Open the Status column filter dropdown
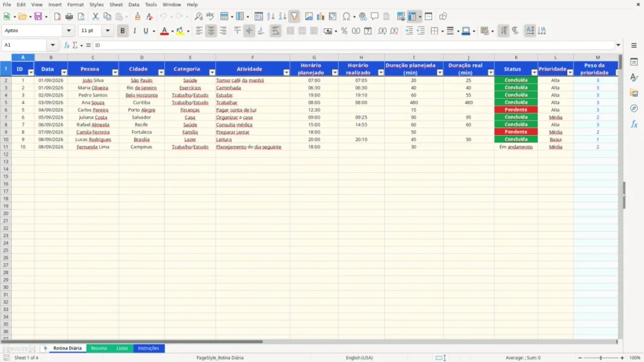This screenshot has width=644, height=362. pyautogui.click(x=534, y=73)
